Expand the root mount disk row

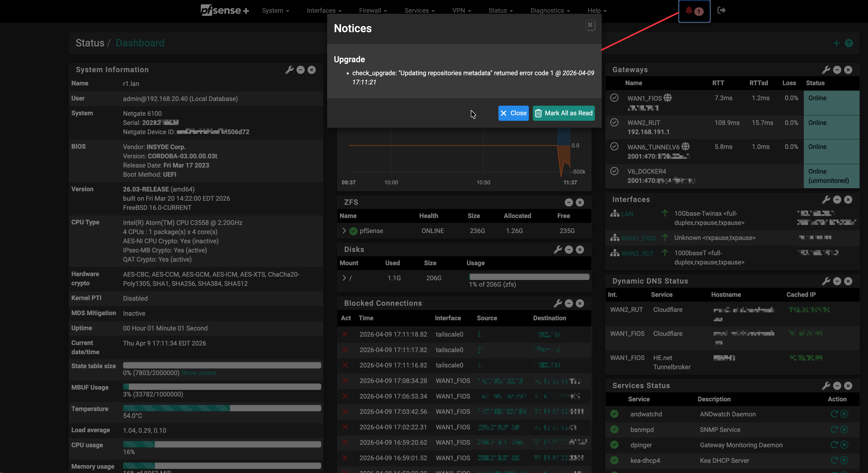[x=344, y=278]
